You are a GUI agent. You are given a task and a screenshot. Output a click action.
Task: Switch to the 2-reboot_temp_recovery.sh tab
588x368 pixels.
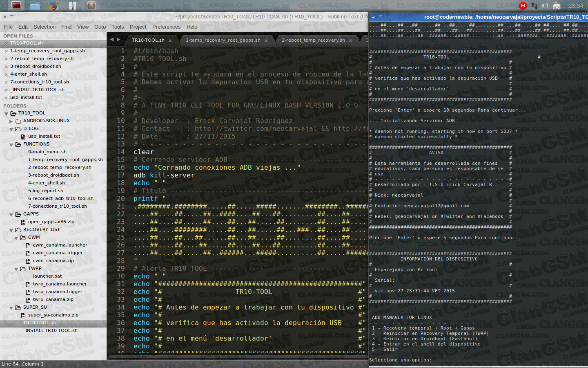[313, 40]
